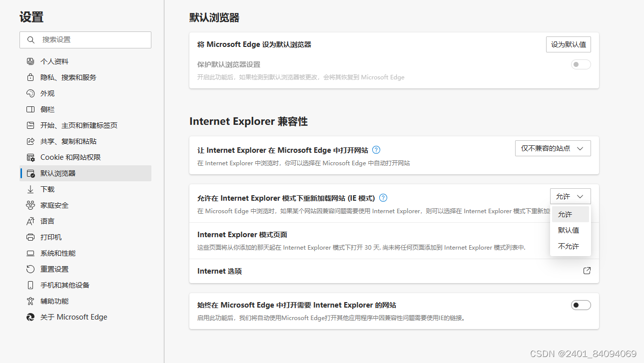The width and height of the screenshot is (644, 363).
Task: Click the icon beside 开始、主页和新建标签页
Action: [30, 125]
